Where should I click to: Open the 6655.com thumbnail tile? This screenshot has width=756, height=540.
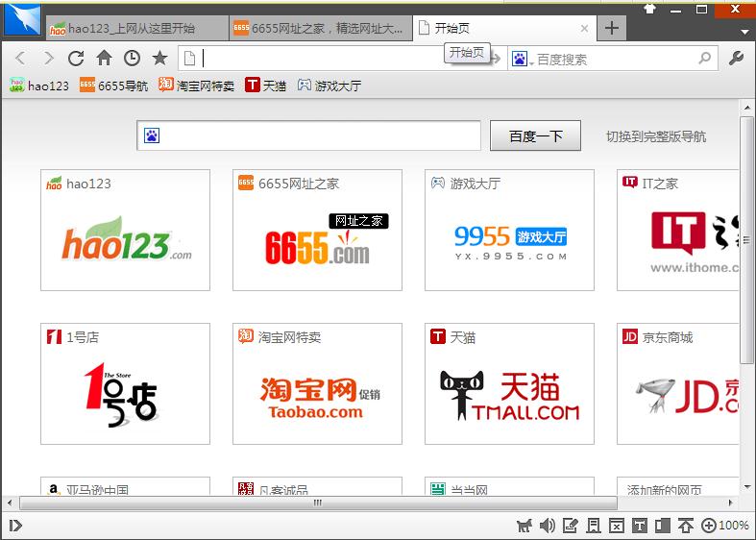(317, 230)
